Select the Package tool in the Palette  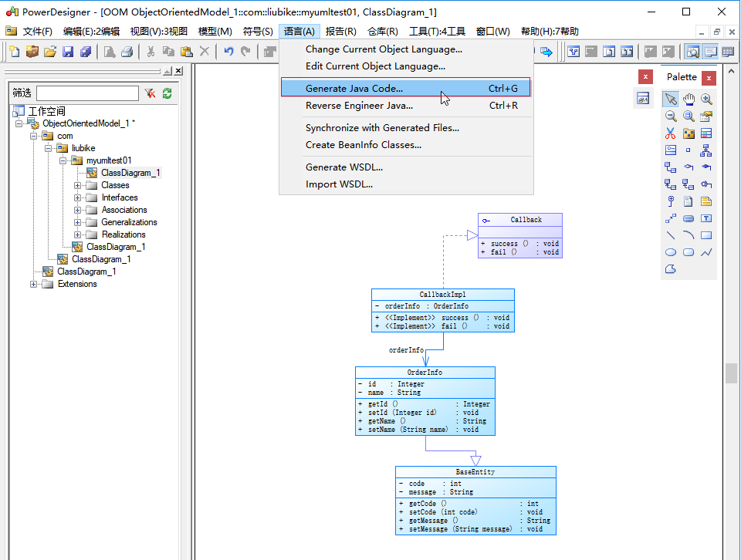689,133
